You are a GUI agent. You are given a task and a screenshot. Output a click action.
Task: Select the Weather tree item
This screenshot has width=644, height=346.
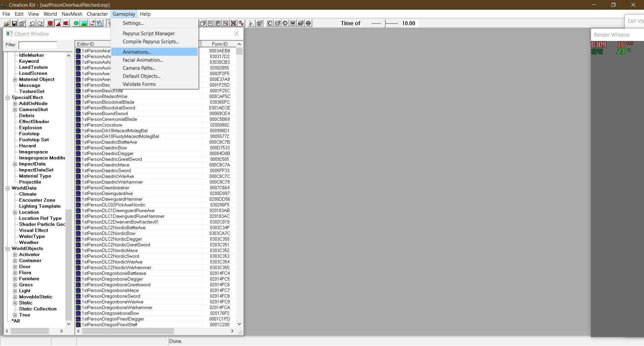point(29,243)
